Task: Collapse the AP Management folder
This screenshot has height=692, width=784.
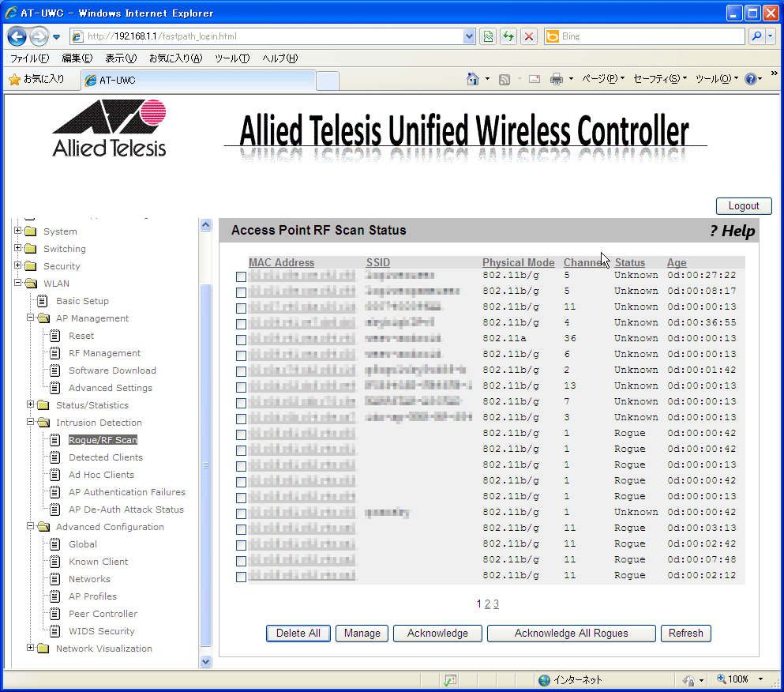Action: click(x=31, y=318)
